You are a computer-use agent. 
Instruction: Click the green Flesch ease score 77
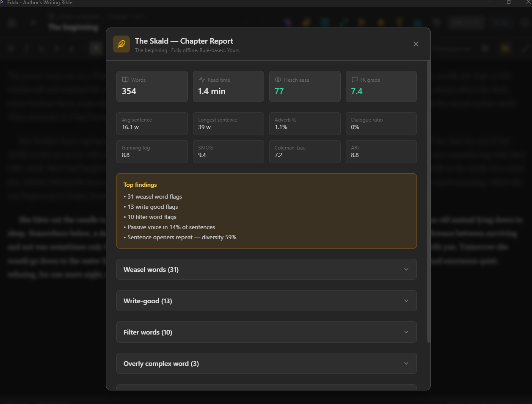pyautogui.click(x=279, y=91)
